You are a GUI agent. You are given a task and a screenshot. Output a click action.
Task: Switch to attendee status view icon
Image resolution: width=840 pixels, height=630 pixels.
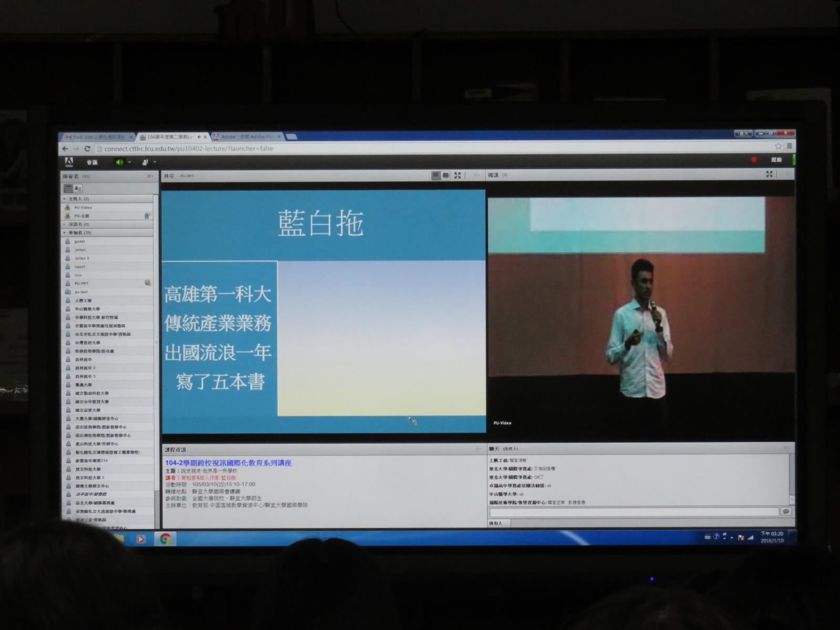point(78,188)
